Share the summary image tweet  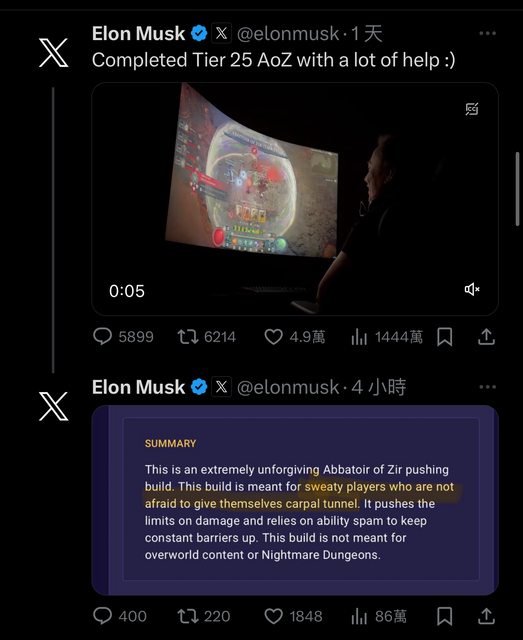pos(486,616)
